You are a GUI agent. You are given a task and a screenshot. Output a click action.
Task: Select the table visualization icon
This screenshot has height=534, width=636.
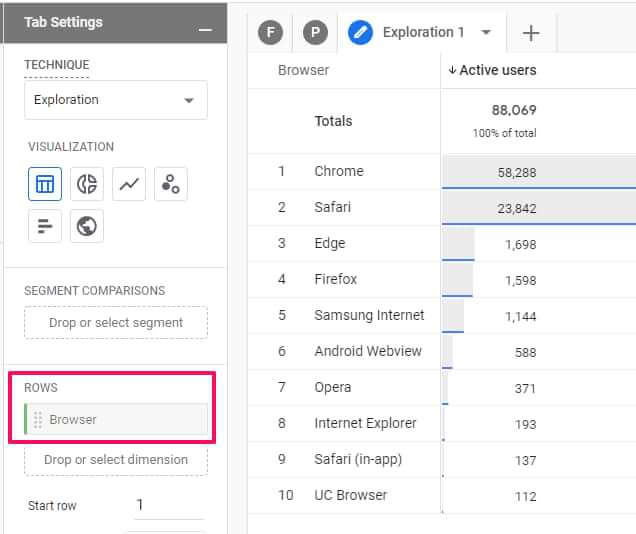pyautogui.click(x=45, y=184)
